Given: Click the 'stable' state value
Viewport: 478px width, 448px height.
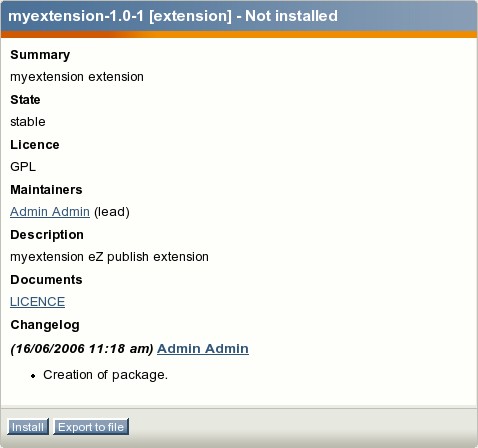Looking at the screenshot, I should 28,122.
